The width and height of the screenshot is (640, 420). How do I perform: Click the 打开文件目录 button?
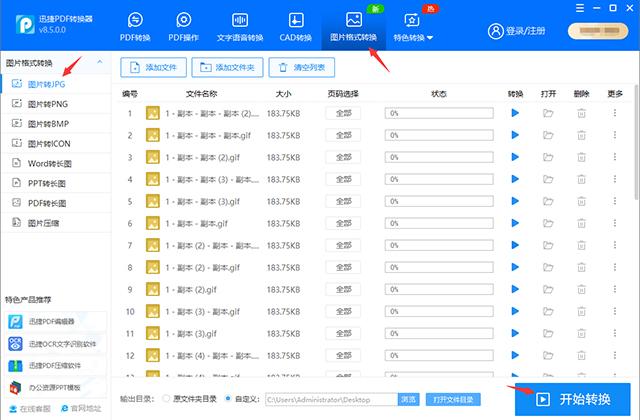click(453, 400)
